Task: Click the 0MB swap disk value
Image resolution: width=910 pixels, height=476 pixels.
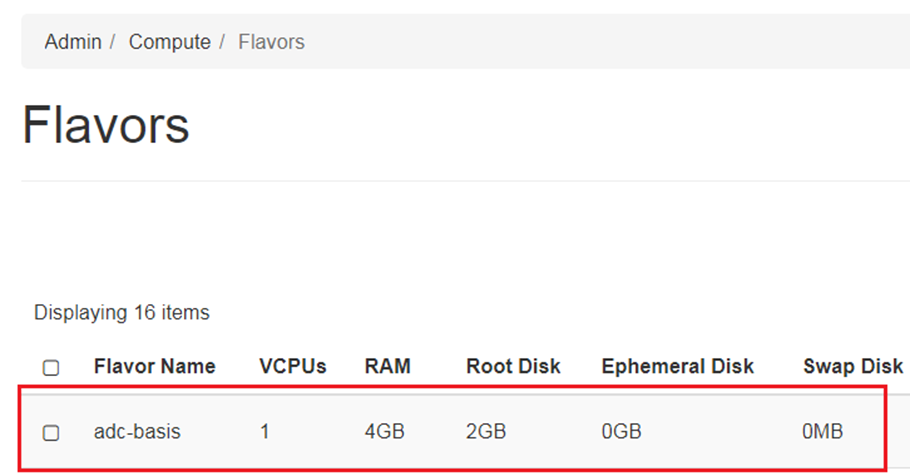Action: pos(822,433)
